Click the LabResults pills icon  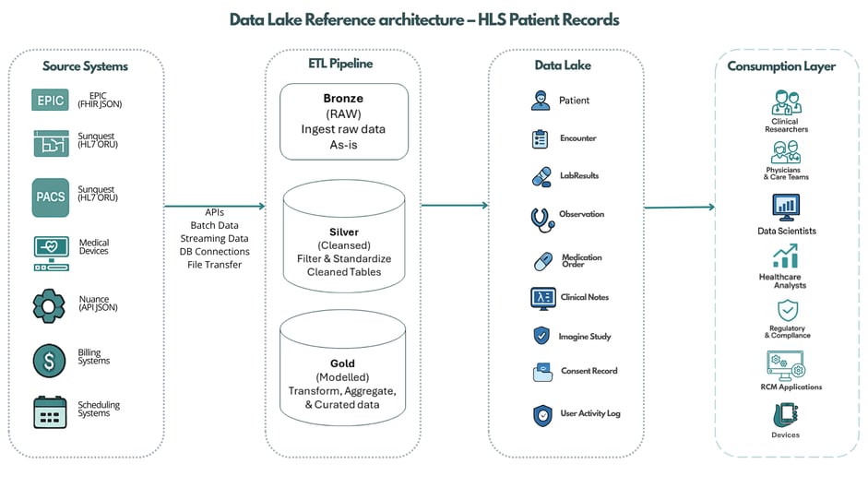pos(541,177)
